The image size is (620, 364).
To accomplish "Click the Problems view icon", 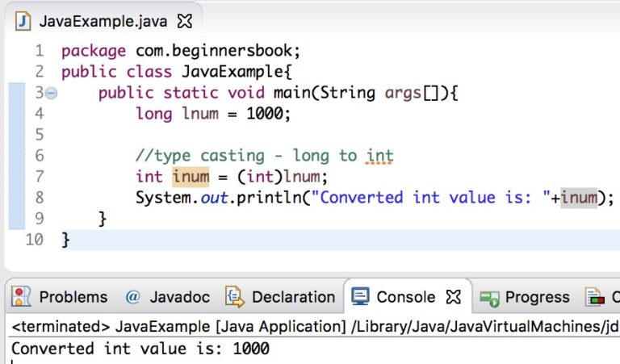I will tap(21, 296).
